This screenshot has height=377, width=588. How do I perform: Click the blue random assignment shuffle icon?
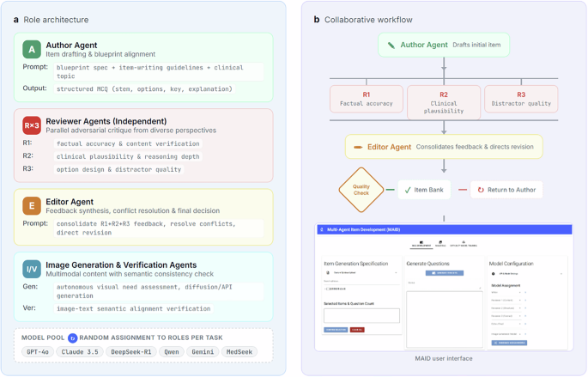click(72, 338)
